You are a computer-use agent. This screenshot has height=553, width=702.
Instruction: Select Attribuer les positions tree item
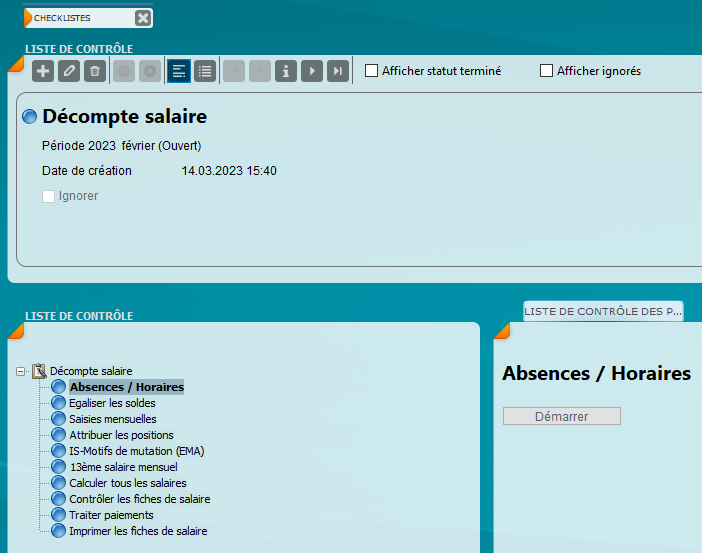coord(121,435)
